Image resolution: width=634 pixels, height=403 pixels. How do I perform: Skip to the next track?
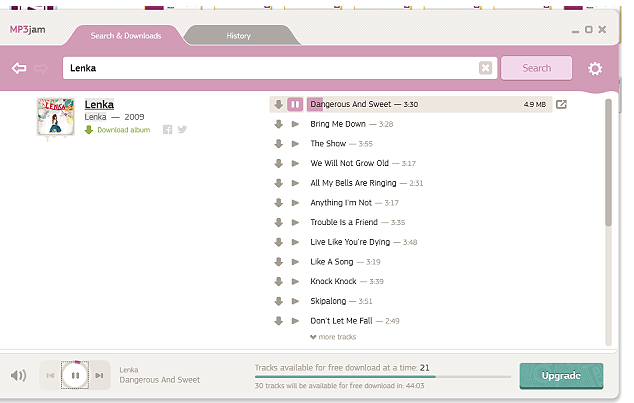click(99, 376)
